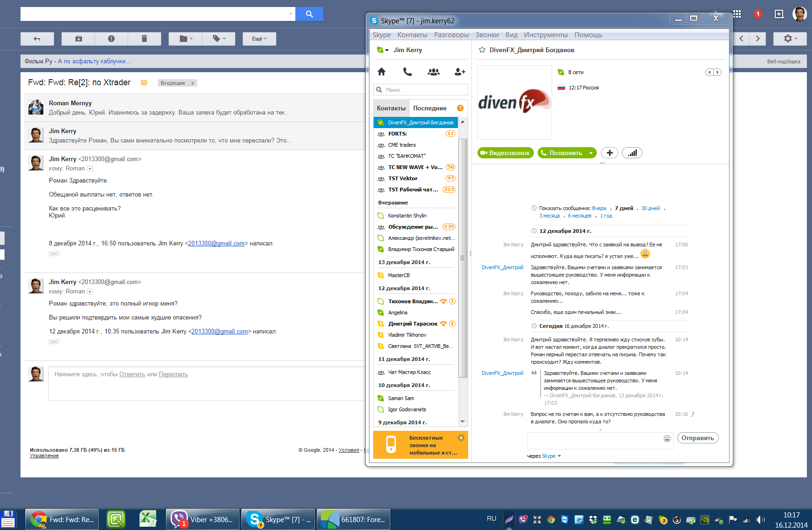The height and width of the screenshot is (530, 812).
Task: Open collapsed Roman Mernyy email
Action: 195,108
